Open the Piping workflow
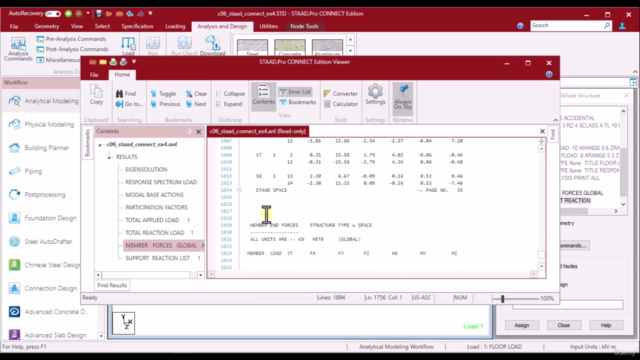 pos(25,171)
